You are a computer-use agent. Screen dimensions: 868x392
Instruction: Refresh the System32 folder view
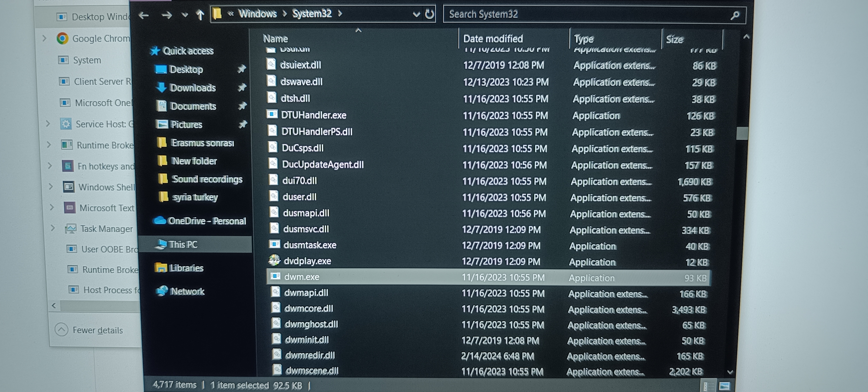pos(429,14)
